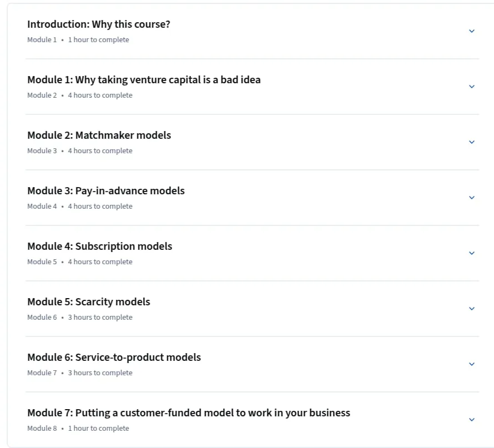This screenshot has height=448, width=494.
Task: Expand chevron for Putting a customer-funded model
Action: (472, 419)
